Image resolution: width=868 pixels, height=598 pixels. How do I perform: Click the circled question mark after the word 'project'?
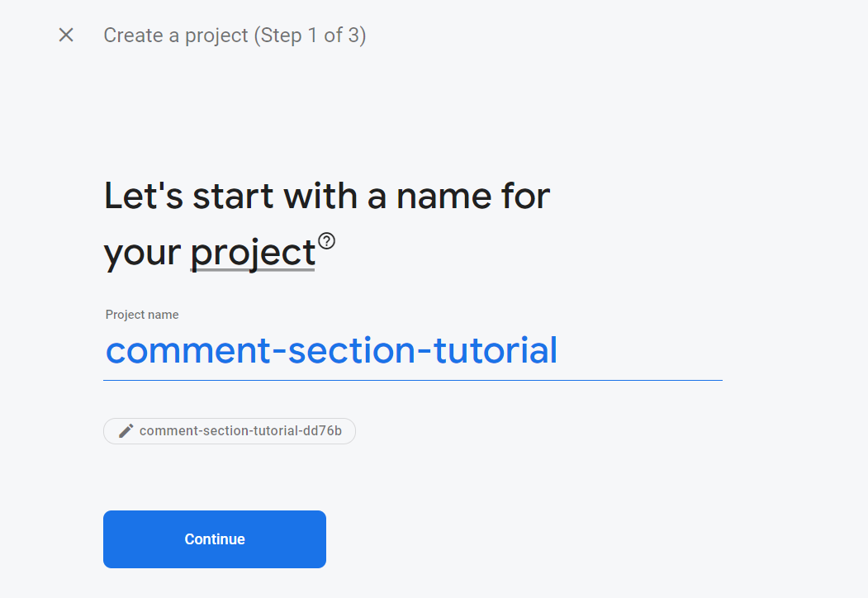pyautogui.click(x=328, y=240)
